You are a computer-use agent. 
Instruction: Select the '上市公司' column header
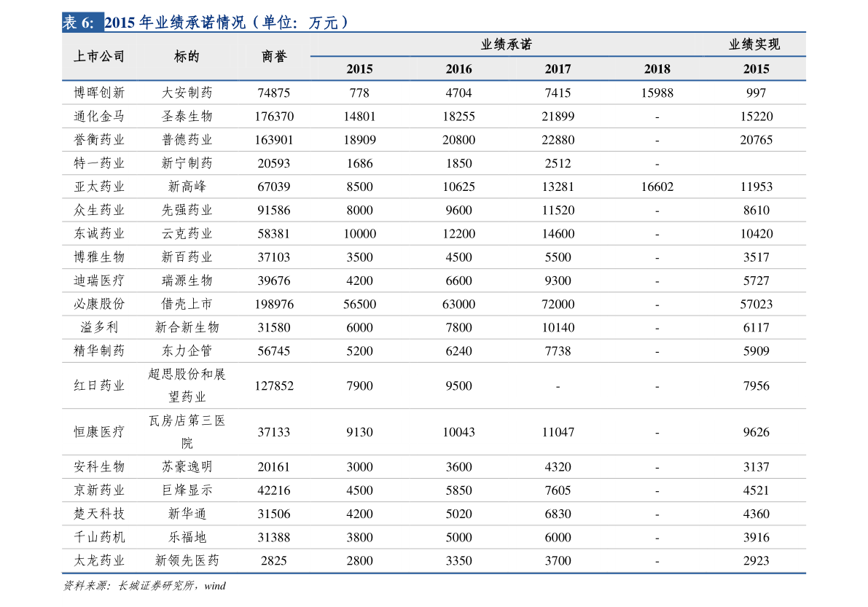pos(99,56)
